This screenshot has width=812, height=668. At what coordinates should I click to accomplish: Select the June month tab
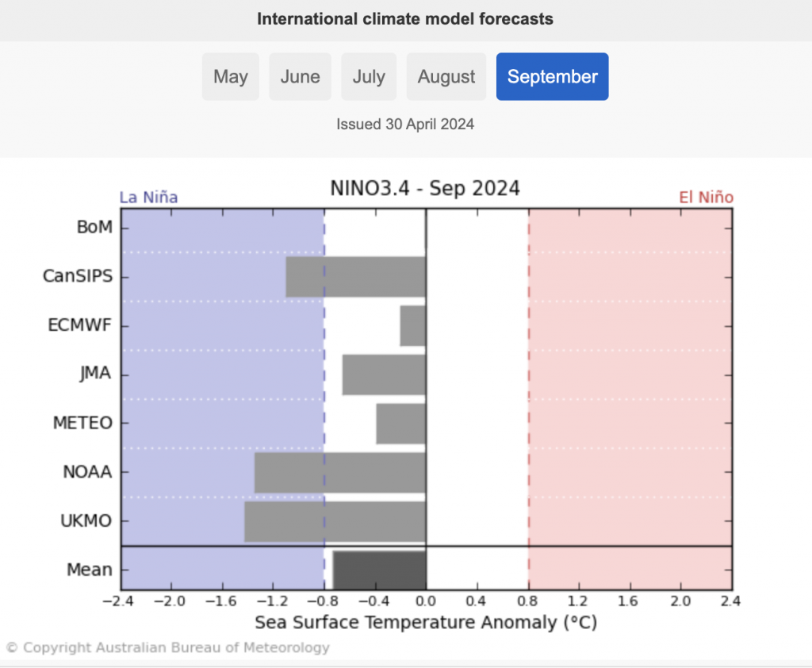300,77
